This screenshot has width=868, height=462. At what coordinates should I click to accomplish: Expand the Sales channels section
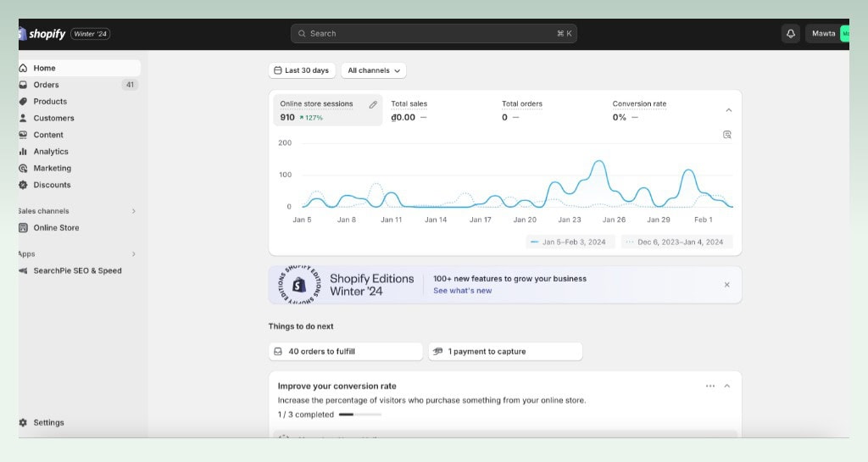[133, 211]
